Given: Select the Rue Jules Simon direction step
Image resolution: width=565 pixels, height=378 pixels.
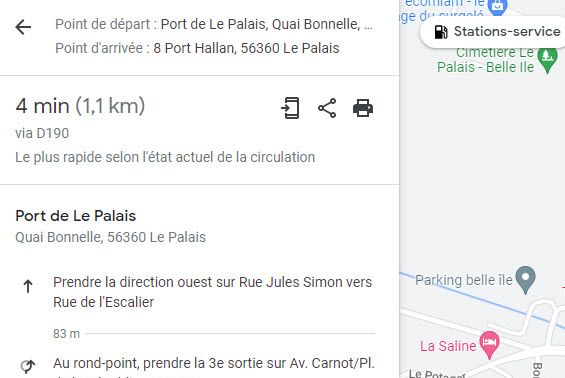Looking at the screenshot, I should [213, 292].
